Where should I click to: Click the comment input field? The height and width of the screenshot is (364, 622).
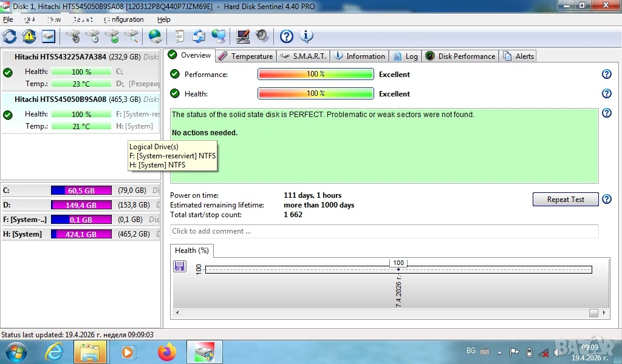(x=384, y=231)
